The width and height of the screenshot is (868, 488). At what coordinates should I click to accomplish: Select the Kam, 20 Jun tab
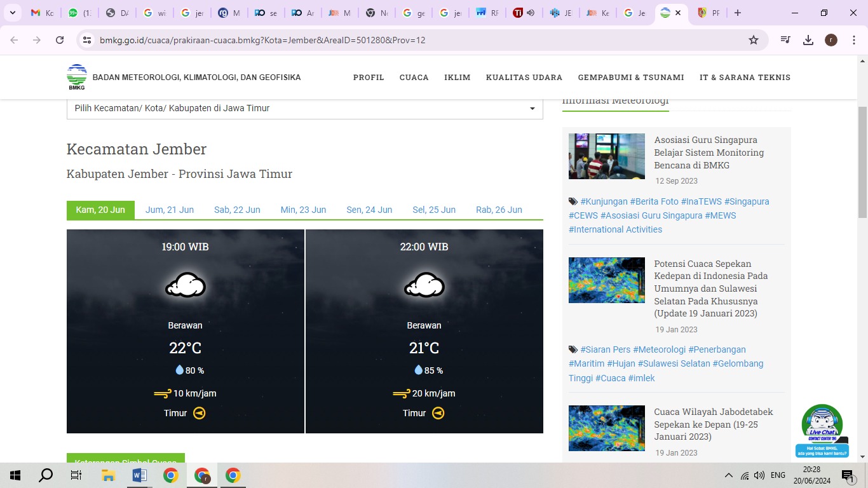(x=100, y=210)
